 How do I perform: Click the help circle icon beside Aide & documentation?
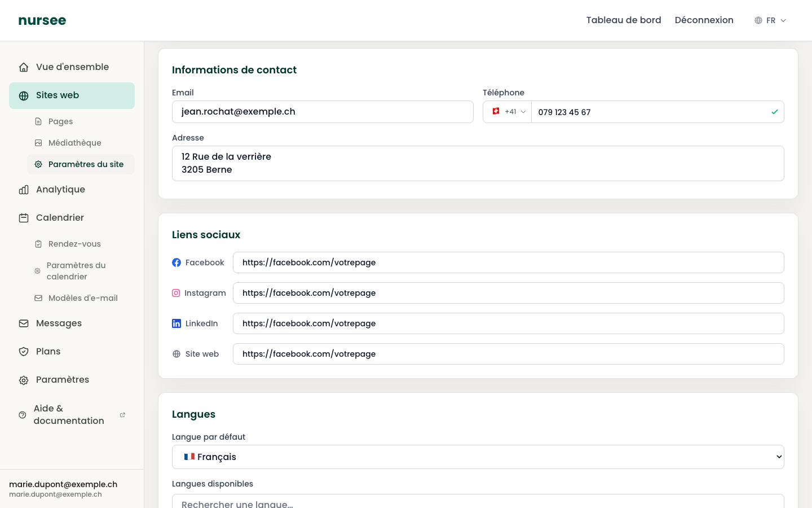pyautogui.click(x=23, y=415)
